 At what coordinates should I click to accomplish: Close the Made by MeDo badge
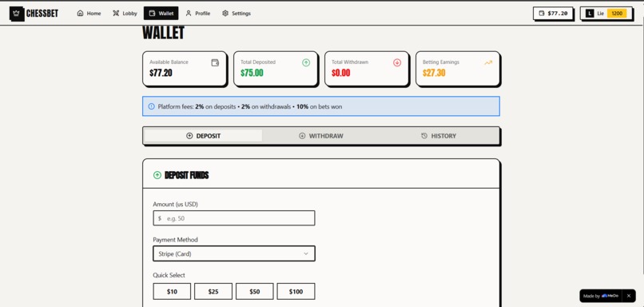[x=628, y=296]
